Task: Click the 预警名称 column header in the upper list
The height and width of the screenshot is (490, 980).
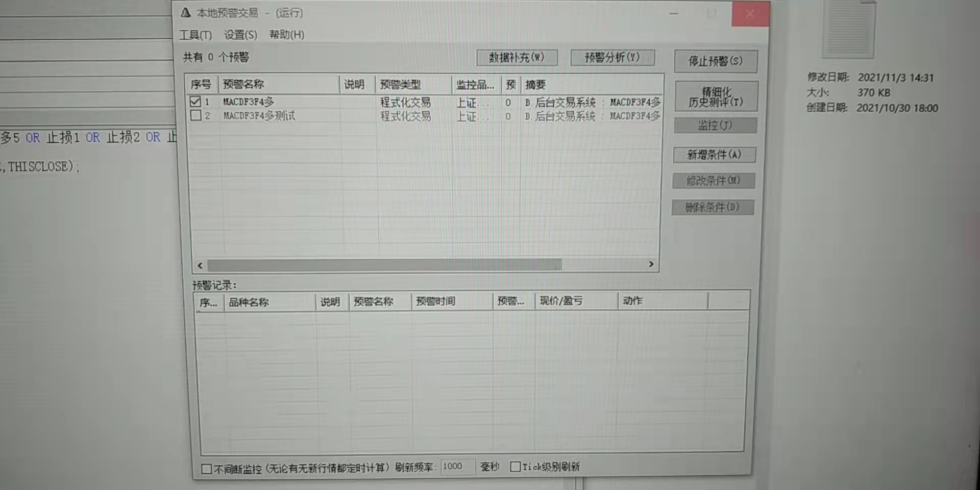Action: tap(279, 84)
